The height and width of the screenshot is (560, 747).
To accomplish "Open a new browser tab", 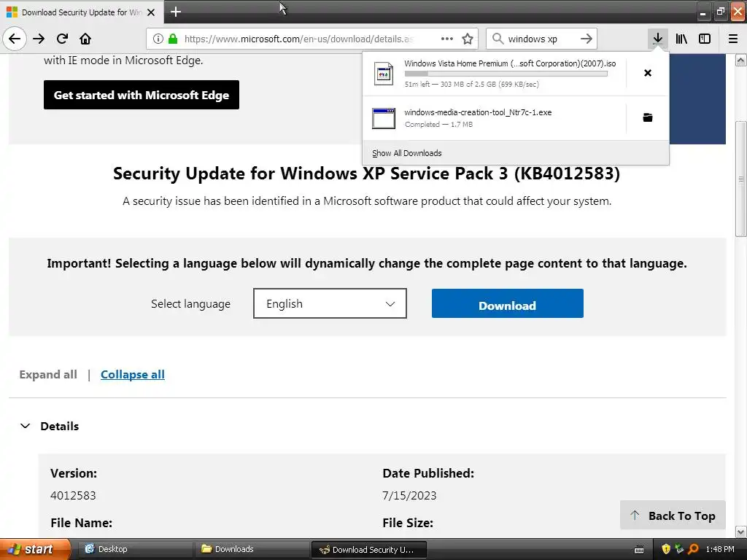I will [x=176, y=12].
